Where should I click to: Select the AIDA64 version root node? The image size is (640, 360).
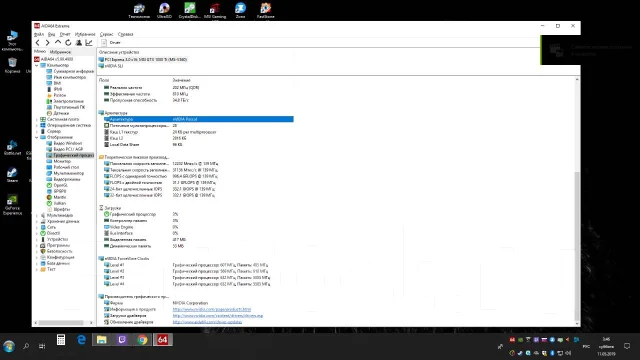(x=53, y=59)
